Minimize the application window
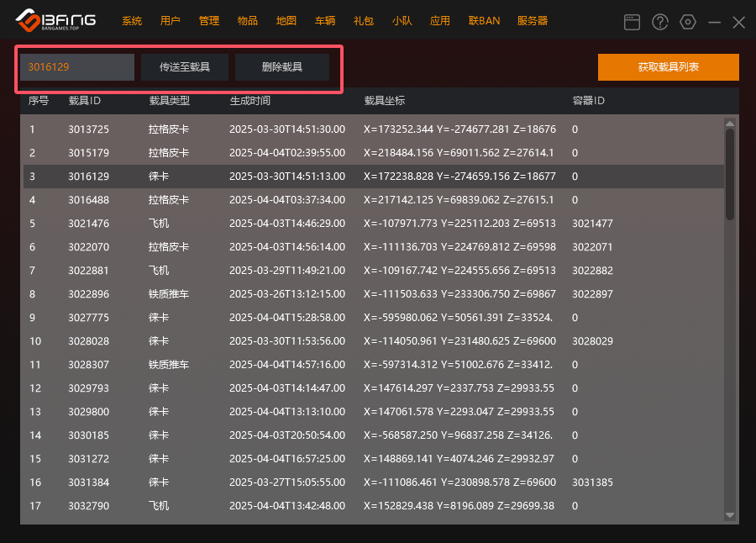Viewport: 756px width, 543px height. 715,22
